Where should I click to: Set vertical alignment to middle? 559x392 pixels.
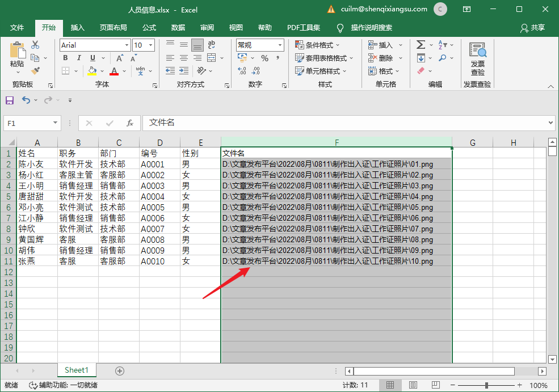pos(184,45)
